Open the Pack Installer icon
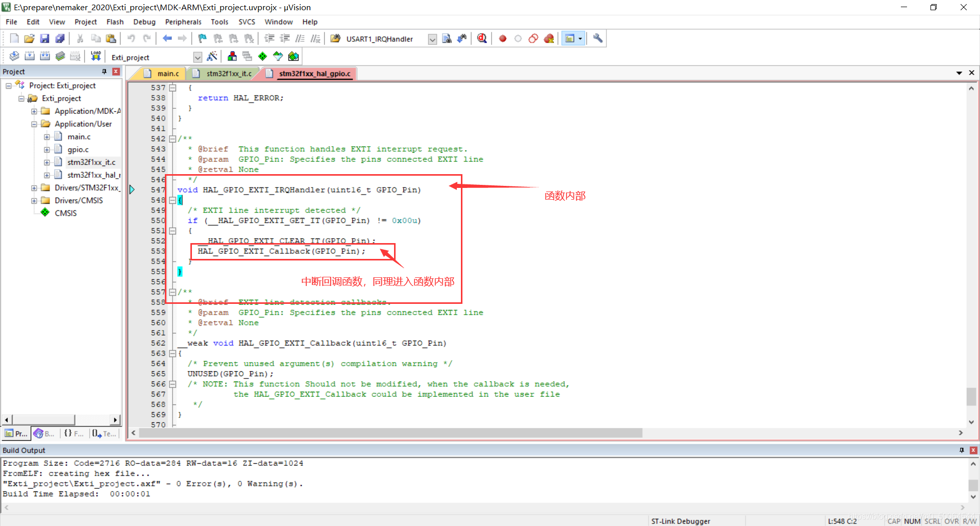The image size is (980, 526). (x=293, y=56)
